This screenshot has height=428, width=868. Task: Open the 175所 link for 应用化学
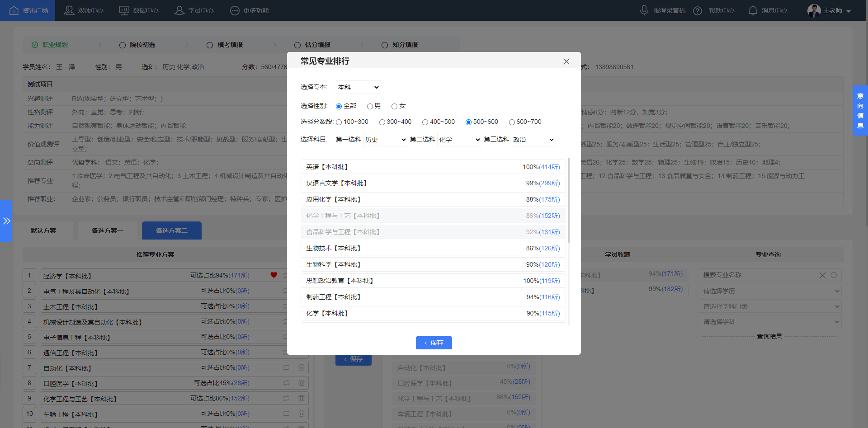(x=549, y=199)
